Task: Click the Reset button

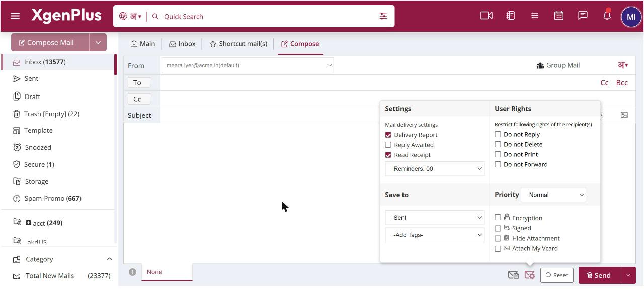Action: (557, 275)
